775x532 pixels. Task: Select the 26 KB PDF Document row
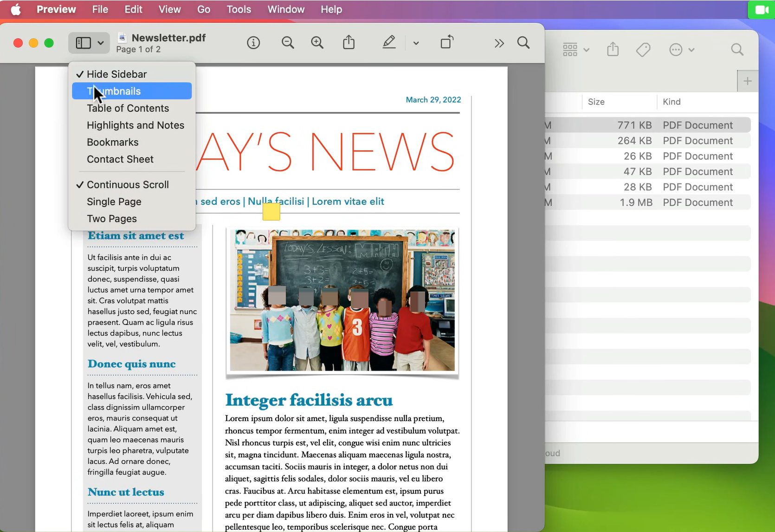[648, 156]
